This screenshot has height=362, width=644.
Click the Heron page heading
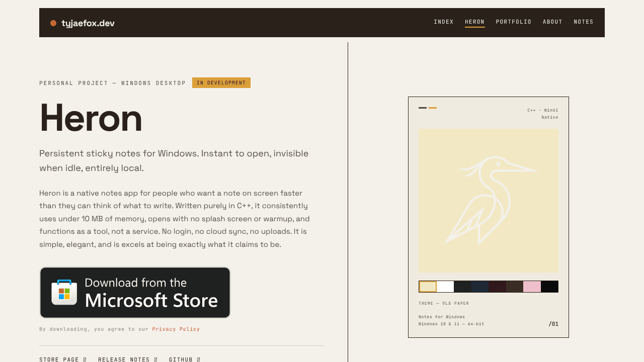coord(91,118)
